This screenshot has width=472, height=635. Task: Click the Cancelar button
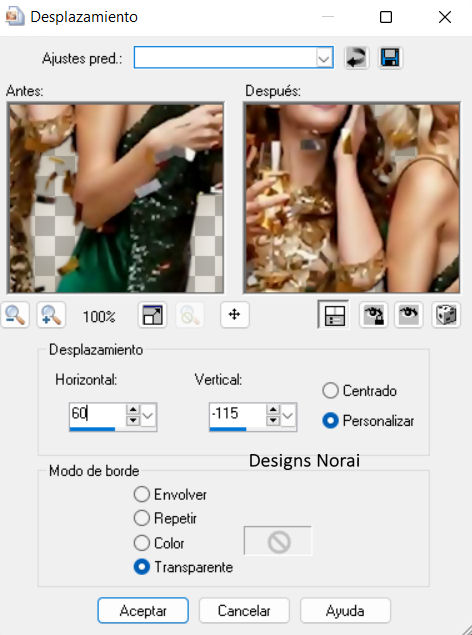[244, 610]
